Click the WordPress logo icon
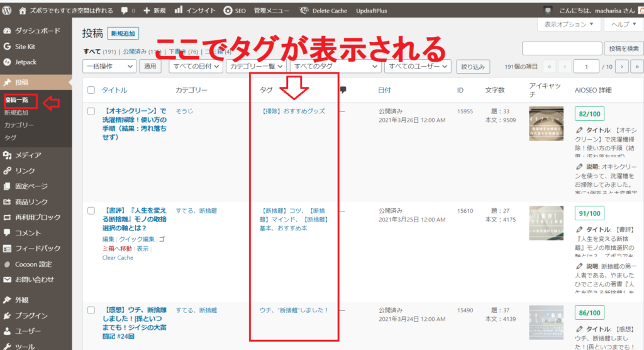 (8, 11)
